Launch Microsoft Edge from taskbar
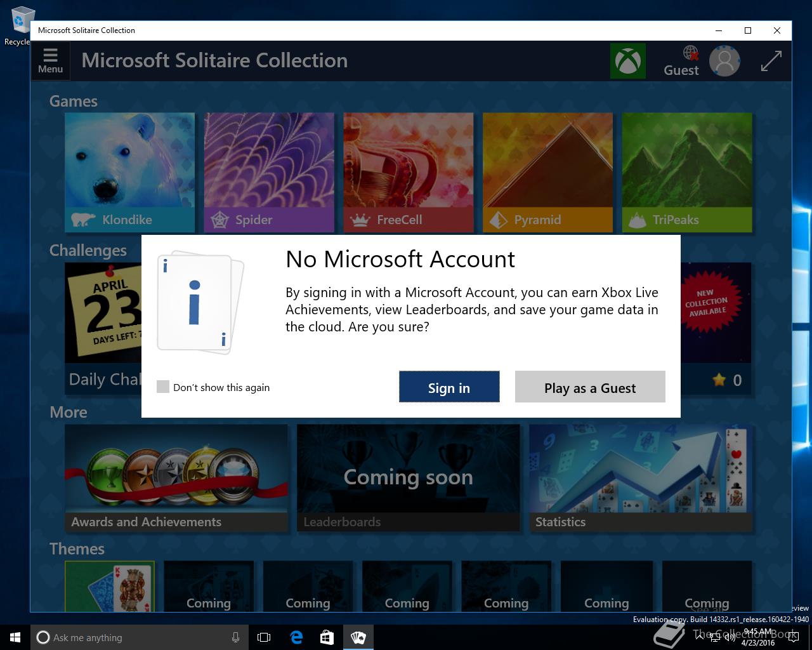The height and width of the screenshot is (650, 812). (296, 637)
